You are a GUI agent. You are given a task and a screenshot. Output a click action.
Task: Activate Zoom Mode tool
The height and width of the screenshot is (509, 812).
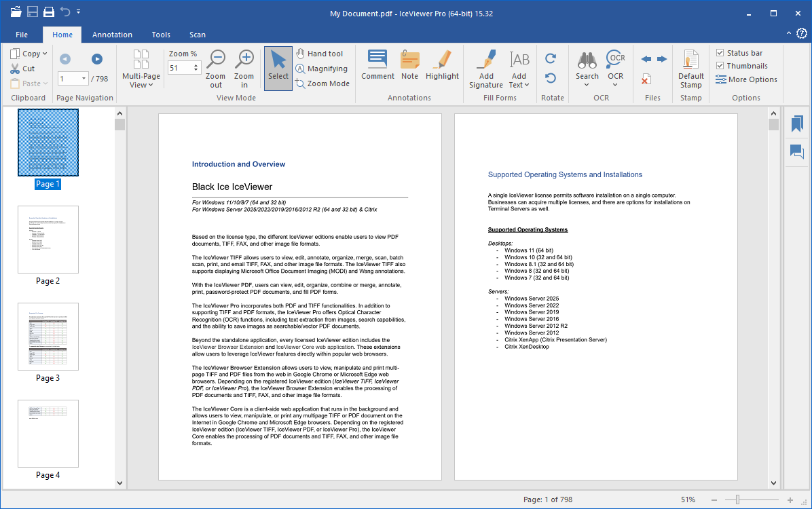point(322,83)
